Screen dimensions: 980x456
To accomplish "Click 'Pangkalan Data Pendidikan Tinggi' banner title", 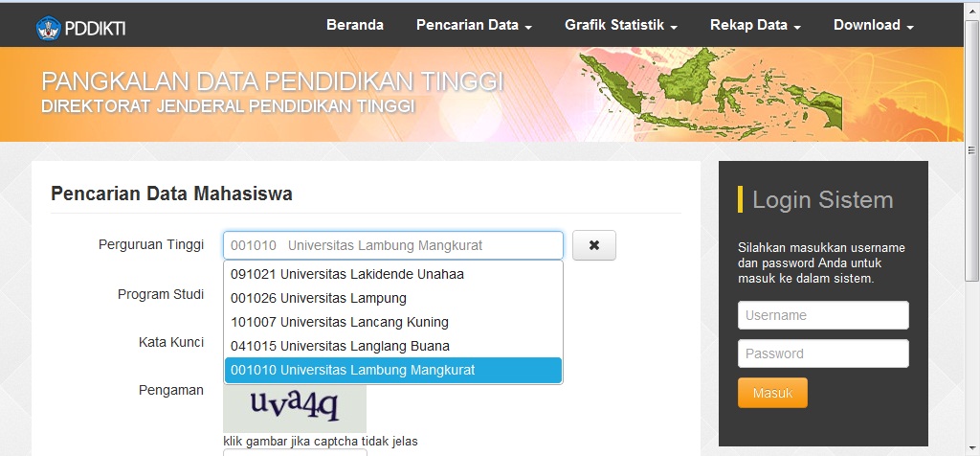I will tap(273, 82).
